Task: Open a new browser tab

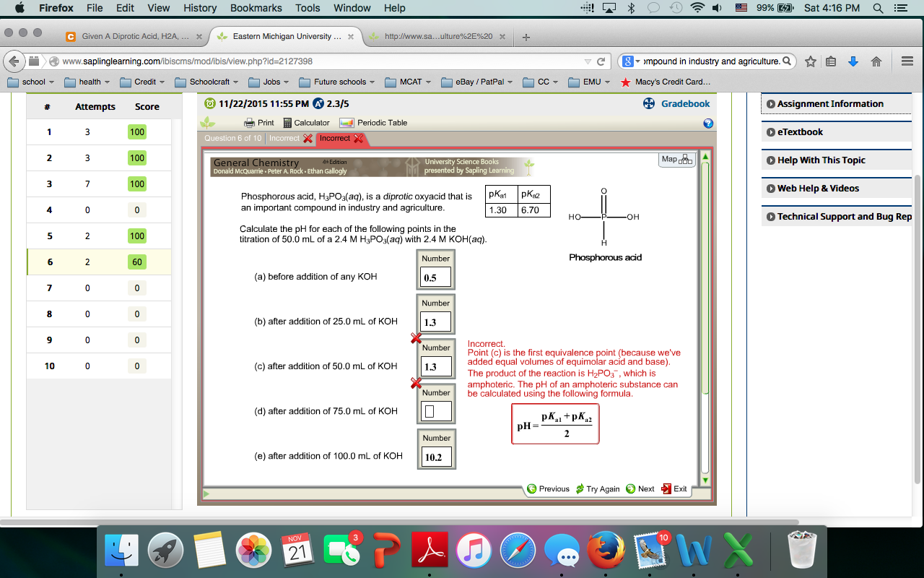Action: (x=526, y=37)
